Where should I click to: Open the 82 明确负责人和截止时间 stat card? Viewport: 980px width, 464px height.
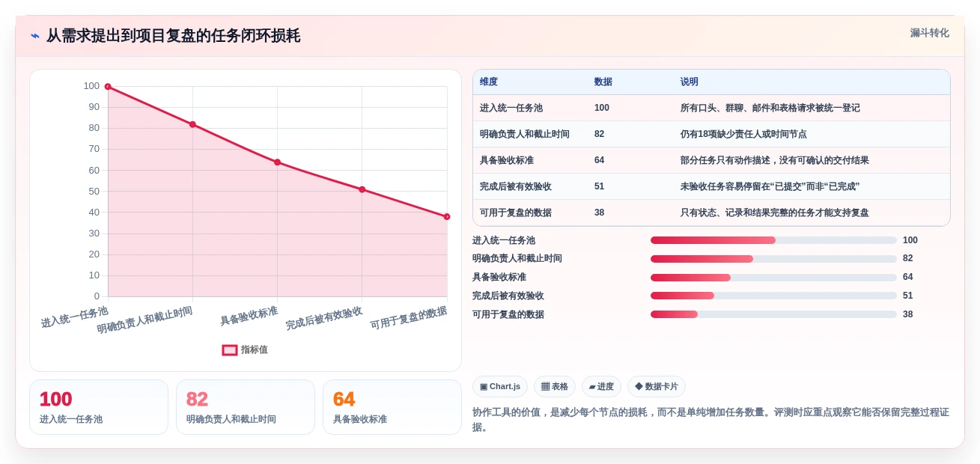point(246,407)
